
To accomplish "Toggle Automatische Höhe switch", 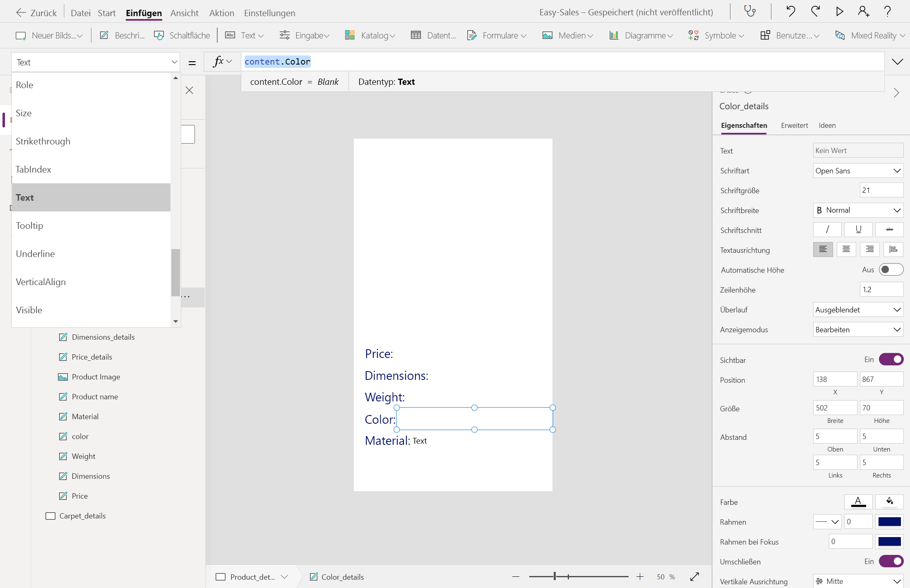I will pos(891,270).
